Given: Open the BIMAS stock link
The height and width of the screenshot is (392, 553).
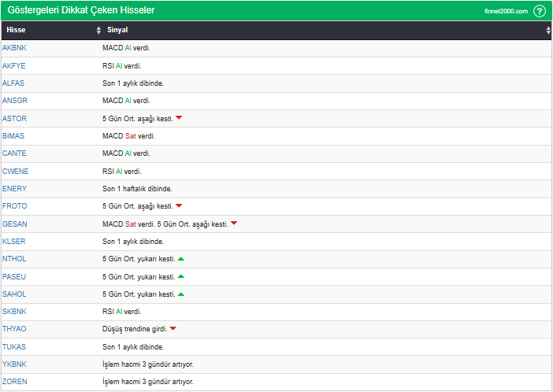Looking at the screenshot, I should [13, 136].
